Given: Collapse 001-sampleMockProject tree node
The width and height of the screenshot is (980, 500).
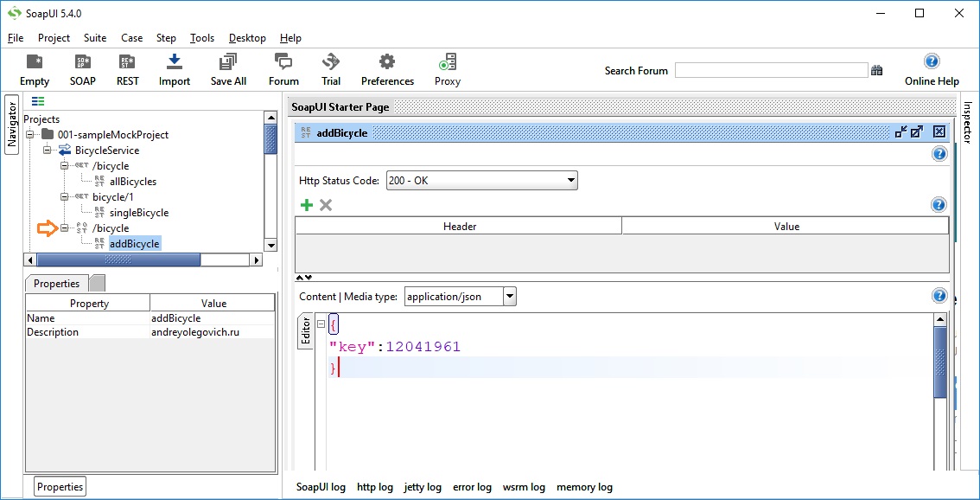Looking at the screenshot, I should point(29,135).
